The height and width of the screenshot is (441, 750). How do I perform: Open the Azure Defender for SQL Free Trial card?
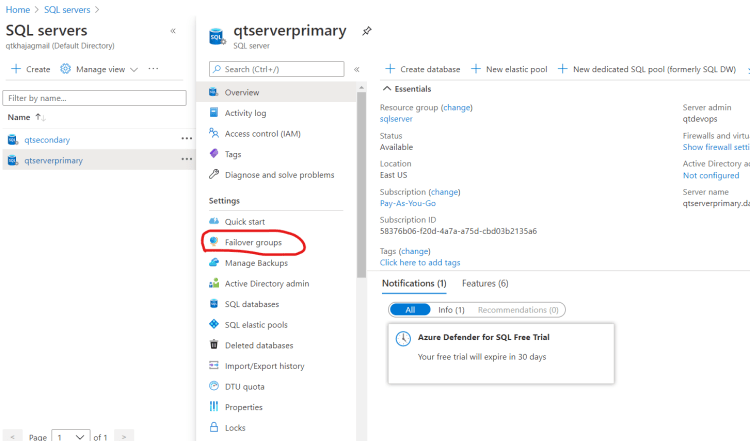pyautogui.click(x=501, y=353)
